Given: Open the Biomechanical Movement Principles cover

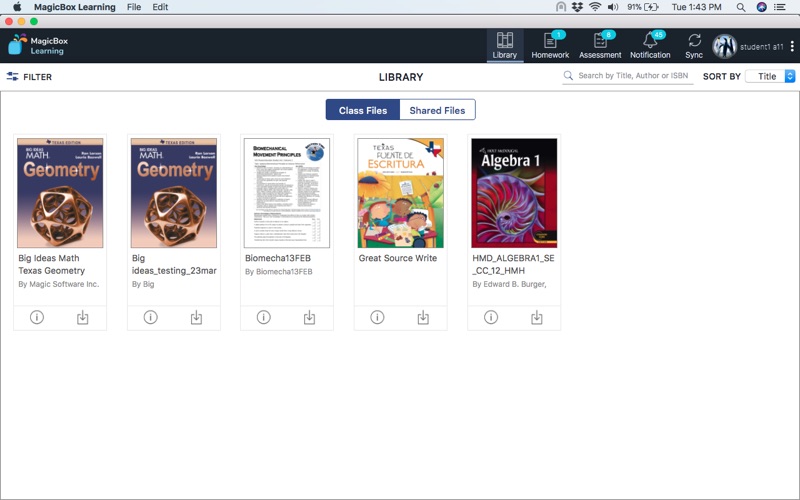Looking at the screenshot, I should [287, 193].
